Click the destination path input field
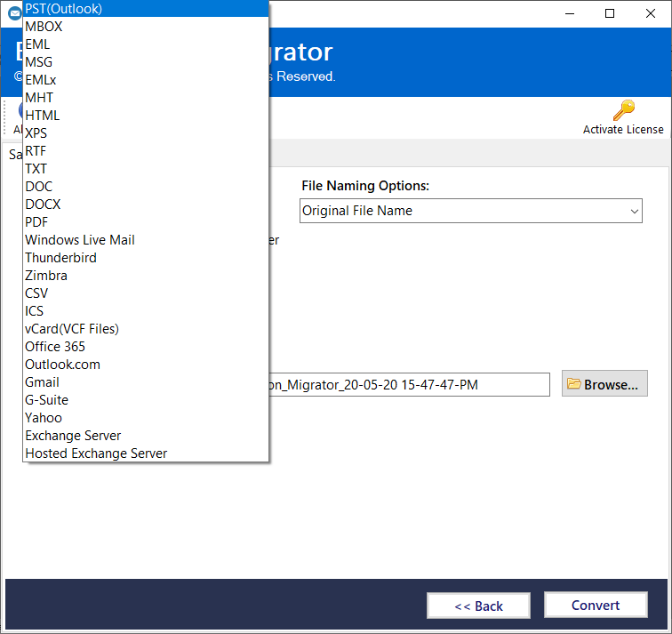 [409, 384]
